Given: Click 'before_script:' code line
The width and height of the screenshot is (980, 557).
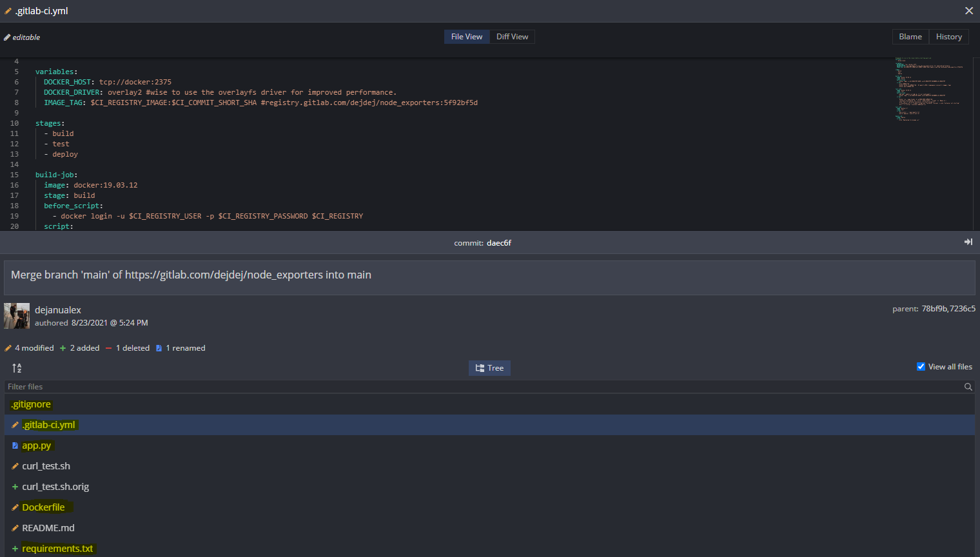Looking at the screenshot, I should (73, 206).
